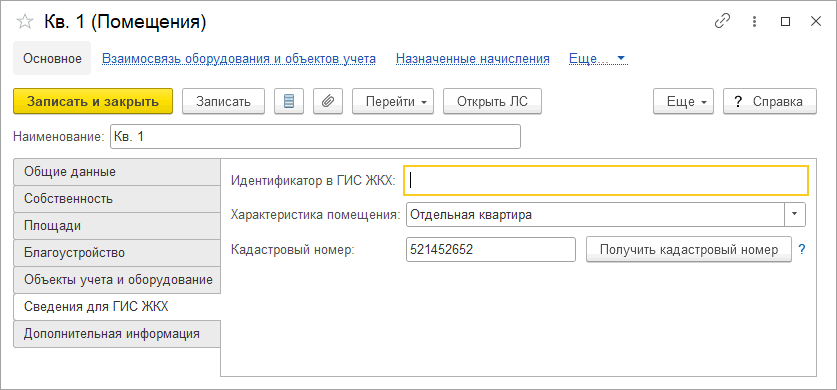Maximize the Кв. 1 window
This screenshot has height=390, width=837.
click(785, 21)
